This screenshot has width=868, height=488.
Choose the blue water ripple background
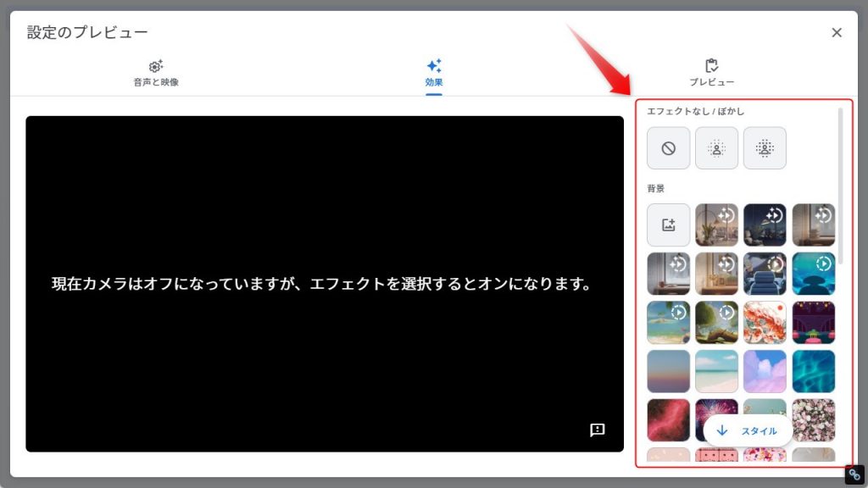tap(813, 371)
